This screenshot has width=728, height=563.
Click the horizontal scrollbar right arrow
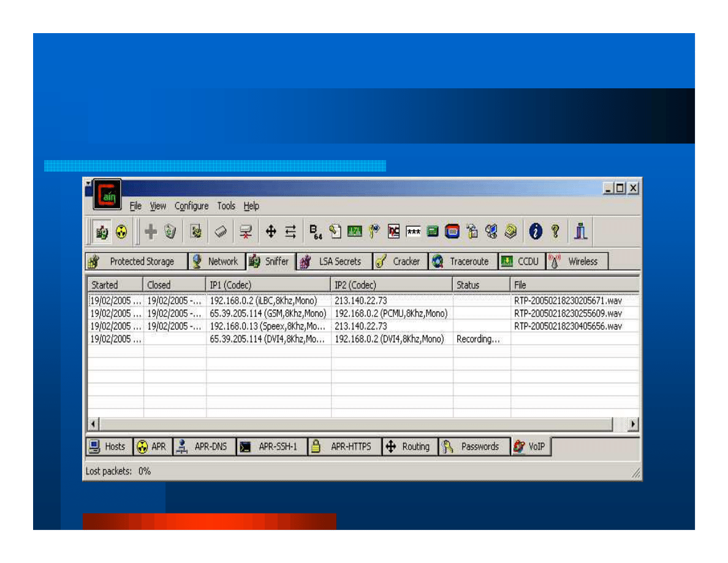pyautogui.click(x=633, y=424)
